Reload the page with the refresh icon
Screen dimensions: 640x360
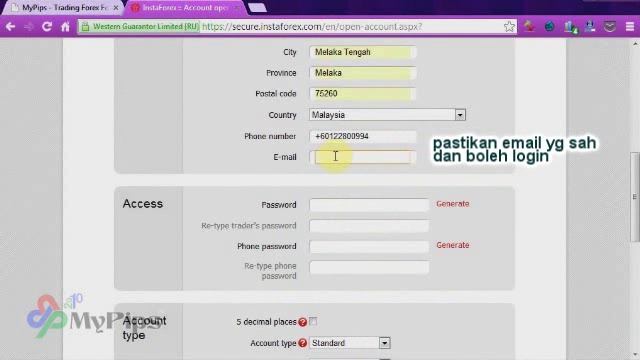coord(47,27)
